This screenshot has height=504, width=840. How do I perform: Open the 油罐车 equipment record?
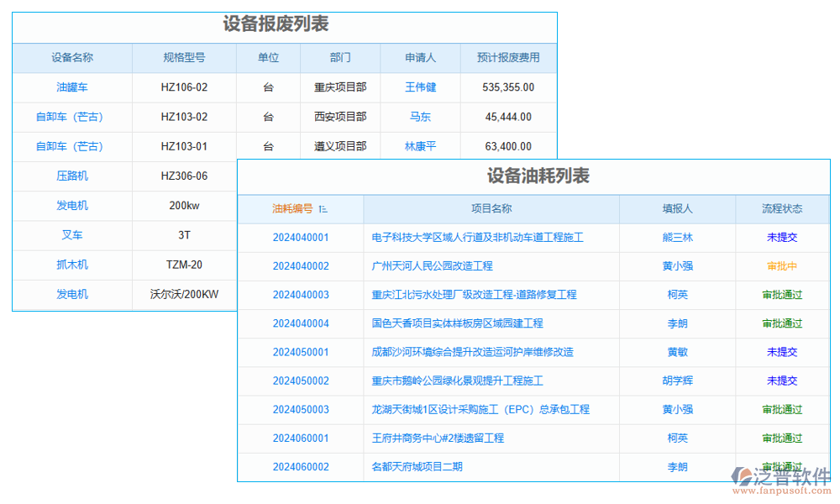[72, 87]
